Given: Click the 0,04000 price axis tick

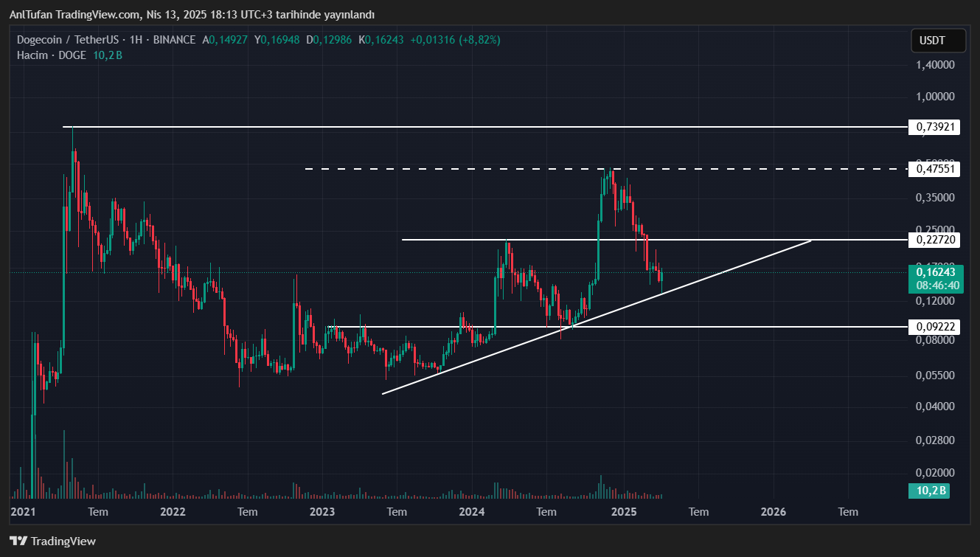Looking at the screenshot, I should point(936,406).
